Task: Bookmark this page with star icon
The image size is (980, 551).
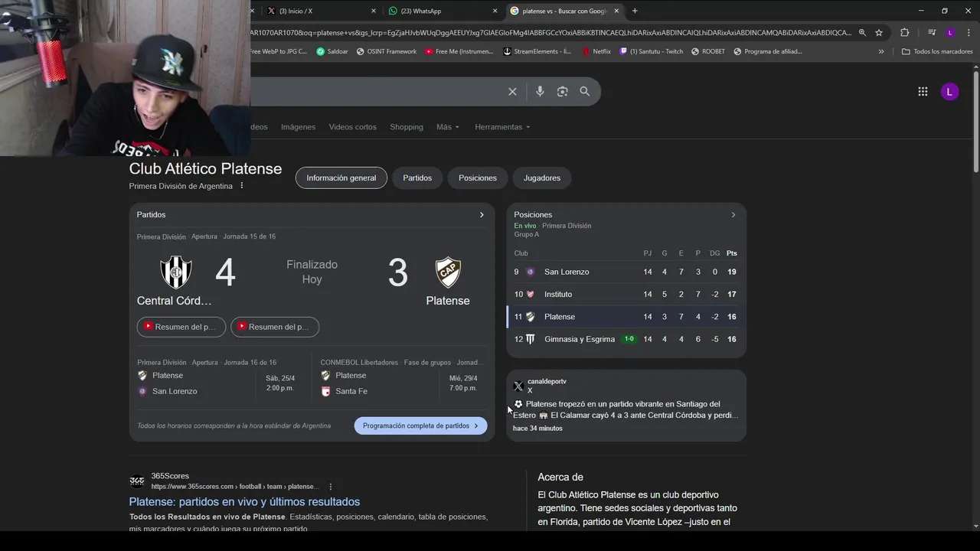Action: [x=879, y=32]
